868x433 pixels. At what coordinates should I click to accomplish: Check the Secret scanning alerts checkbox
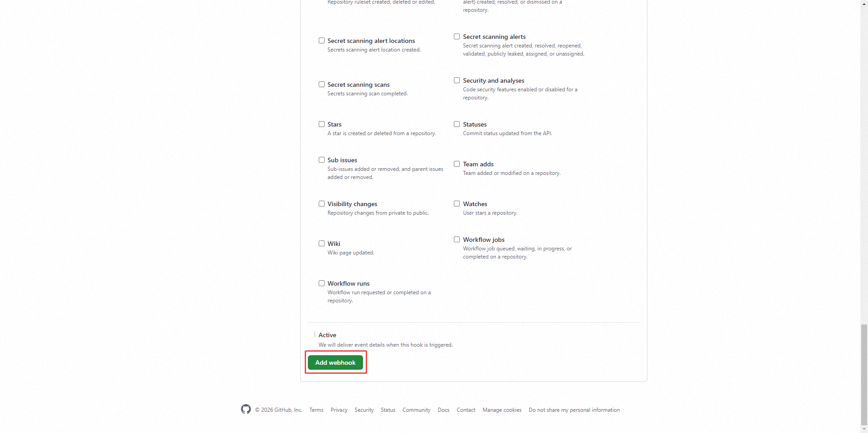457,37
